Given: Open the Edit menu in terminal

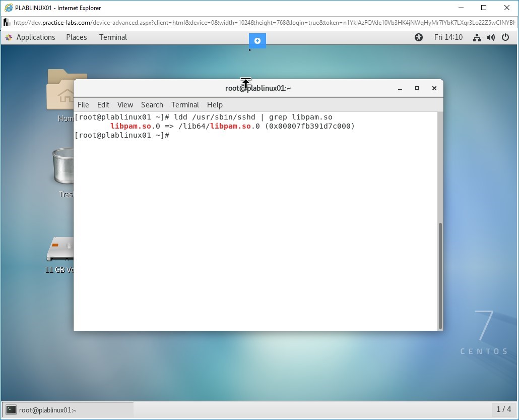Looking at the screenshot, I should pyautogui.click(x=103, y=105).
